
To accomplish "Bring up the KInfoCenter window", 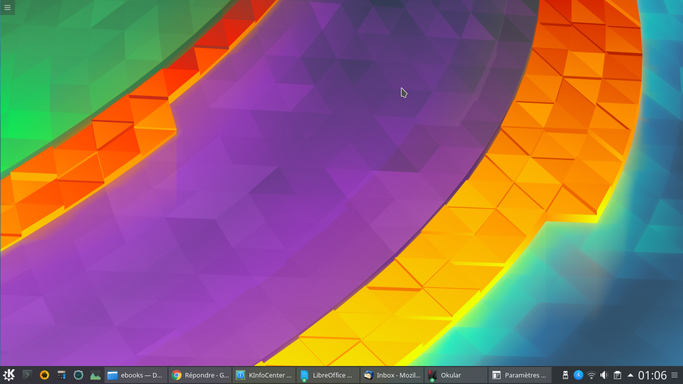I will (x=264, y=375).
